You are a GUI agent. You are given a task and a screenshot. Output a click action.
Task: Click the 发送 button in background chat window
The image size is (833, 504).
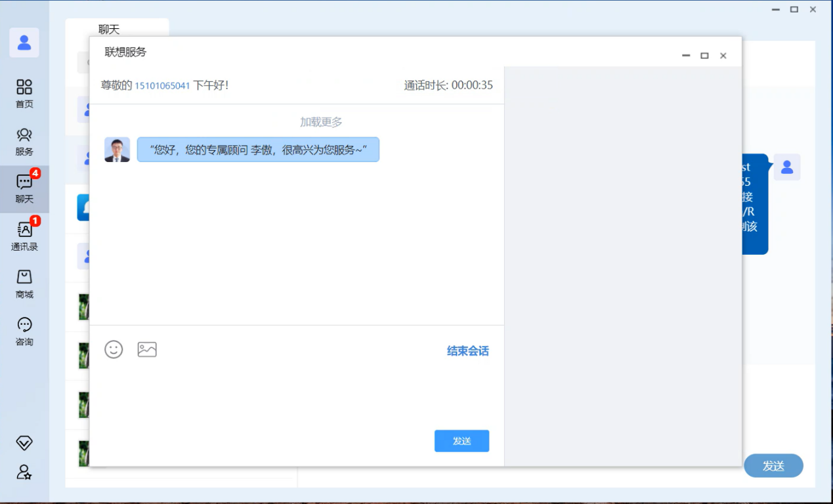[x=773, y=466]
